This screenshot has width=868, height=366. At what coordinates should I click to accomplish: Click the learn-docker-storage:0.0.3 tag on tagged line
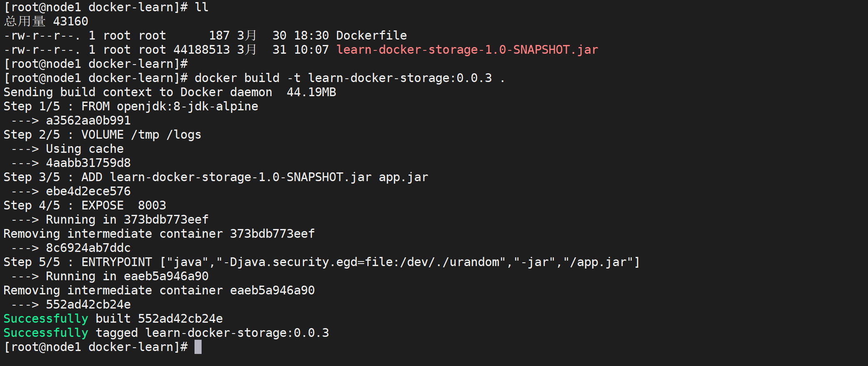[237, 333]
